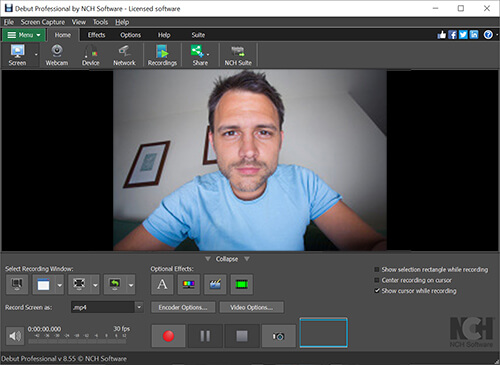Open the Facebook share icon
Image resolution: width=500 pixels, height=365 pixels.
[452, 35]
